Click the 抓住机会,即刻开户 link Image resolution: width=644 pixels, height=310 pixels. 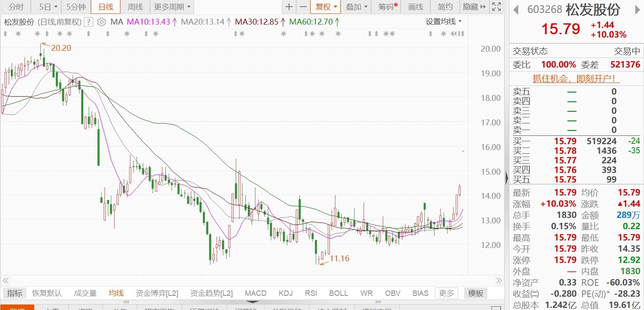click(576, 78)
